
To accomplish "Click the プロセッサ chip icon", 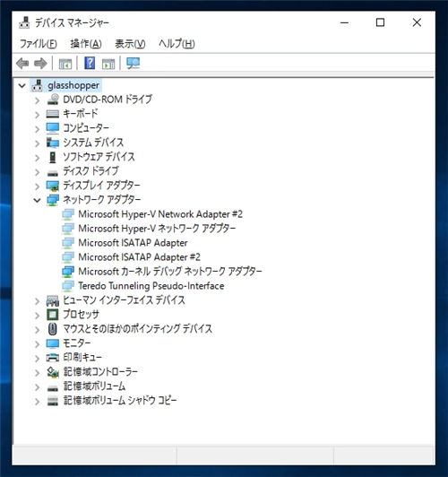I will pyautogui.click(x=53, y=315).
